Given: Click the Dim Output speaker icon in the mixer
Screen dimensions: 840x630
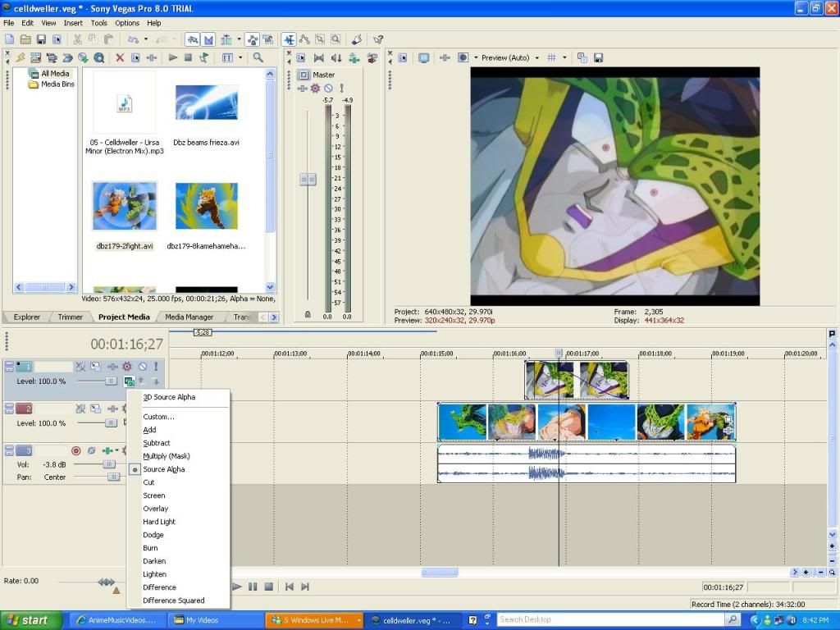Looking at the screenshot, I should [x=336, y=58].
